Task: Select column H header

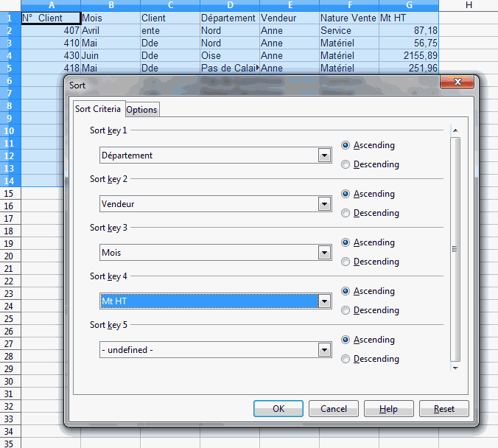Action: [x=469, y=6]
